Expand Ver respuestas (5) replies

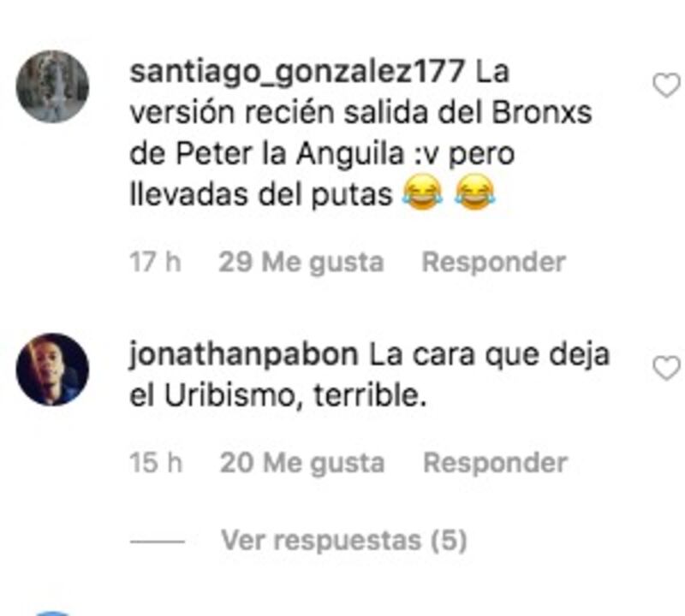coord(344,541)
